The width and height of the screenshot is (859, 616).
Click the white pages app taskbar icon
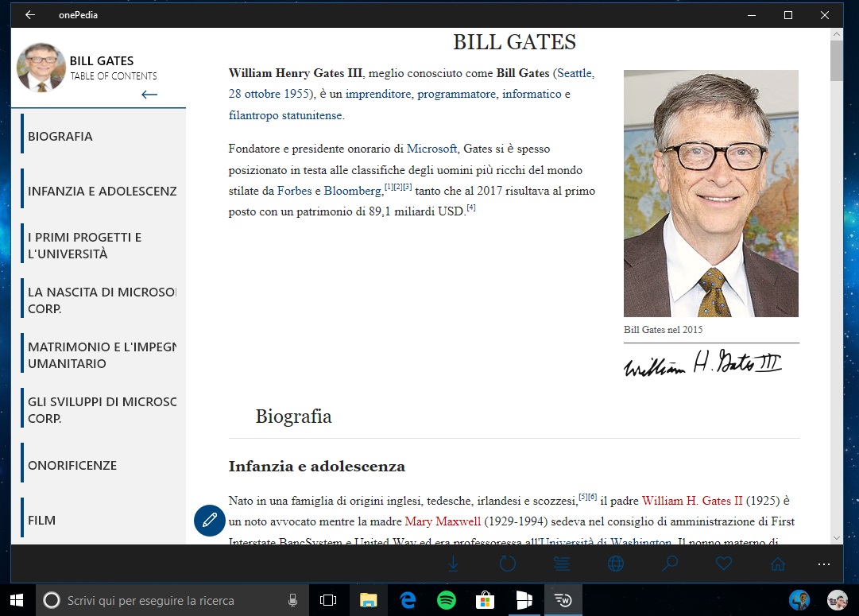(524, 601)
